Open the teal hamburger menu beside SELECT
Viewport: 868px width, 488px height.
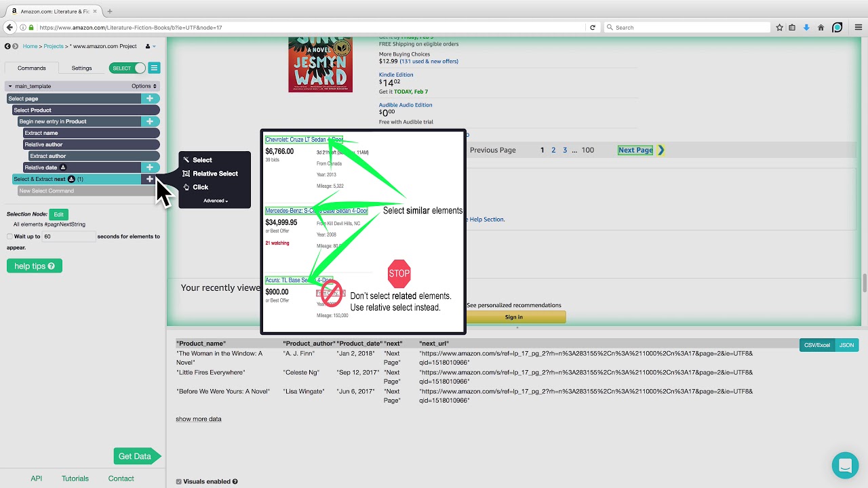154,68
